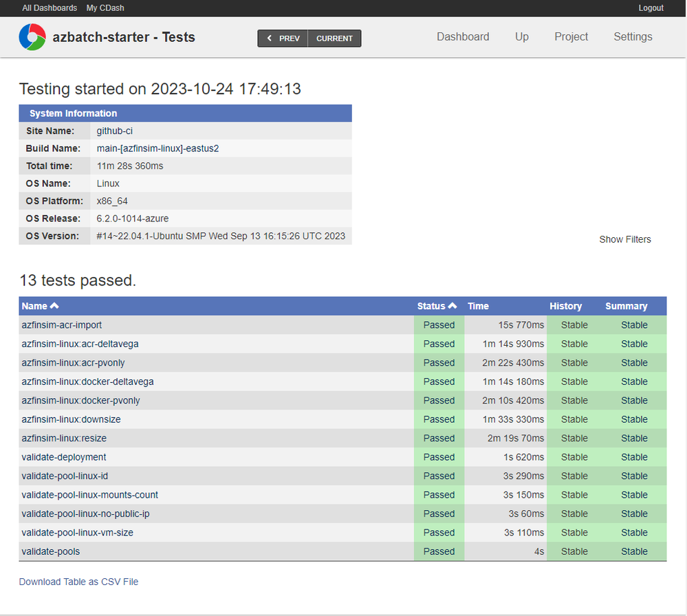The image size is (687, 616).
Task: Open azfinsim-acr-import test
Action: click(62, 325)
